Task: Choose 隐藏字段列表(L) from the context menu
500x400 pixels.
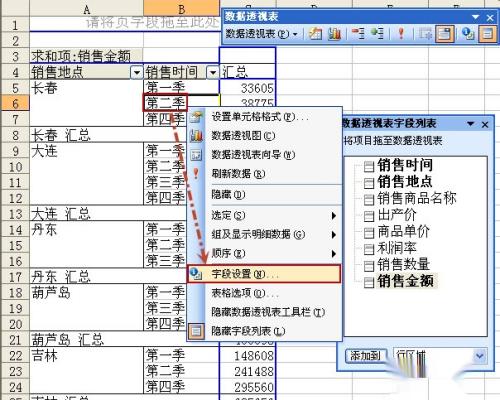Action: pyautogui.click(x=265, y=331)
